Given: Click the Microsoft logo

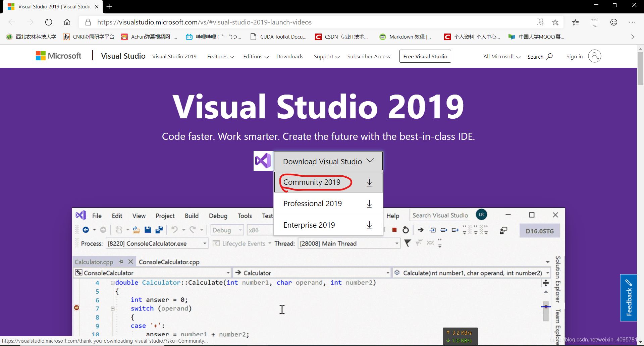Looking at the screenshot, I should click(x=58, y=56).
